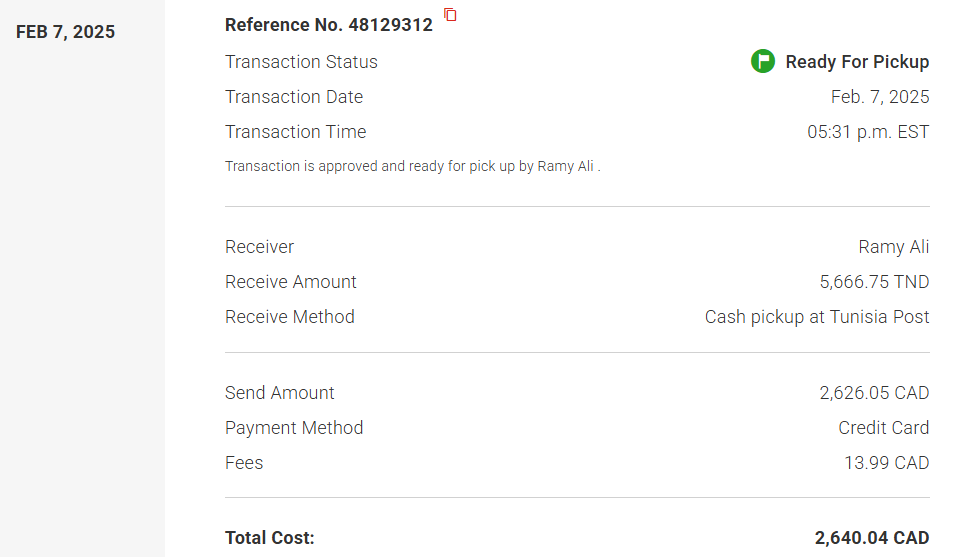The width and height of the screenshot is (980, 557).
Task: Click the Ready For Pickup status text
Action: pos(857,62)
